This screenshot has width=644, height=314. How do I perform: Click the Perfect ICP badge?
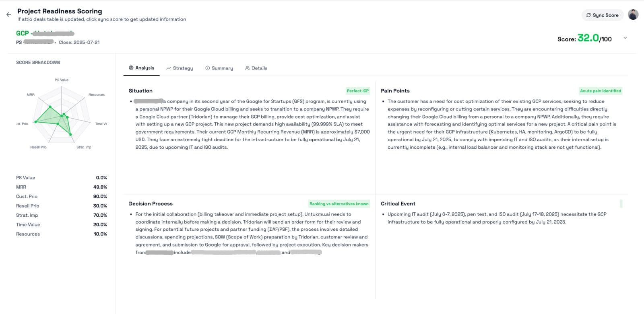(x=357, y=91)
